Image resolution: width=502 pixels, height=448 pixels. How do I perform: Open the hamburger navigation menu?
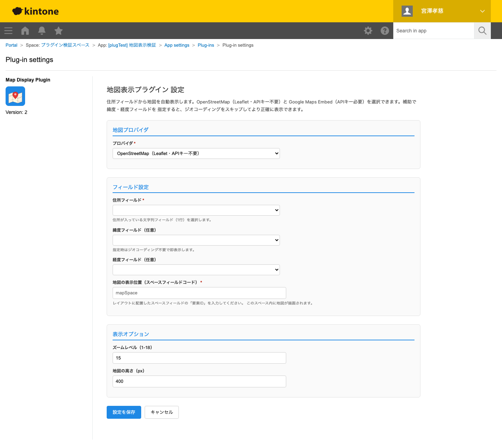click(x=8, y=31)
